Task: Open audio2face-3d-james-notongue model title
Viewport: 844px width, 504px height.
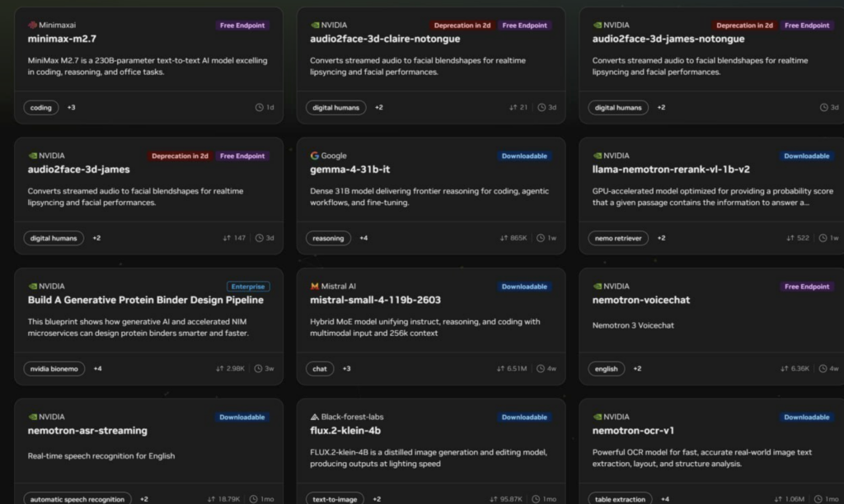Action: click(x=668, y=39)
